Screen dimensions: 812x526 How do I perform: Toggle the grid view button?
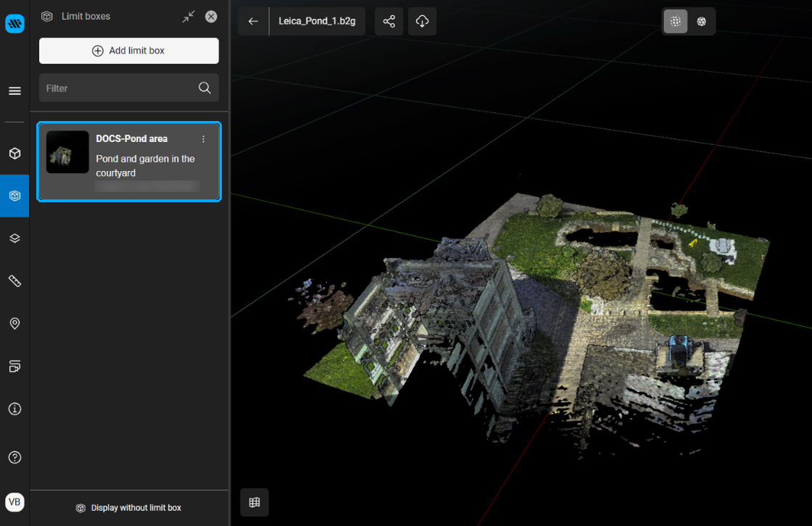point(254,502)
